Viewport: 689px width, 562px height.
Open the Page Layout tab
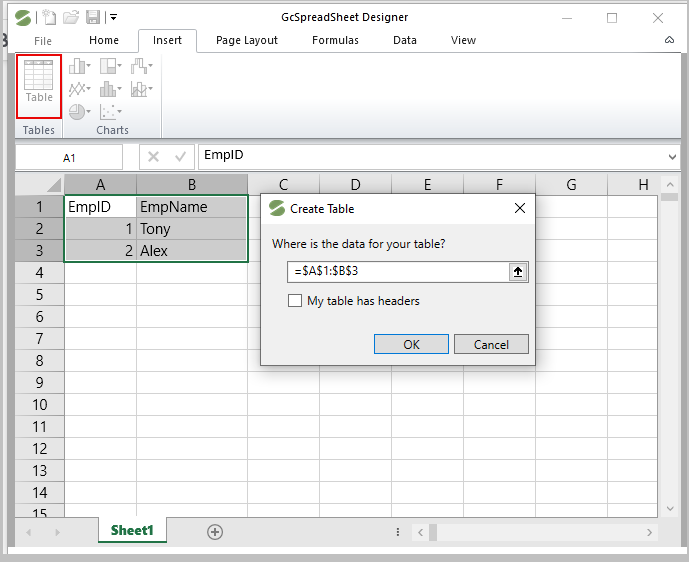247,40
